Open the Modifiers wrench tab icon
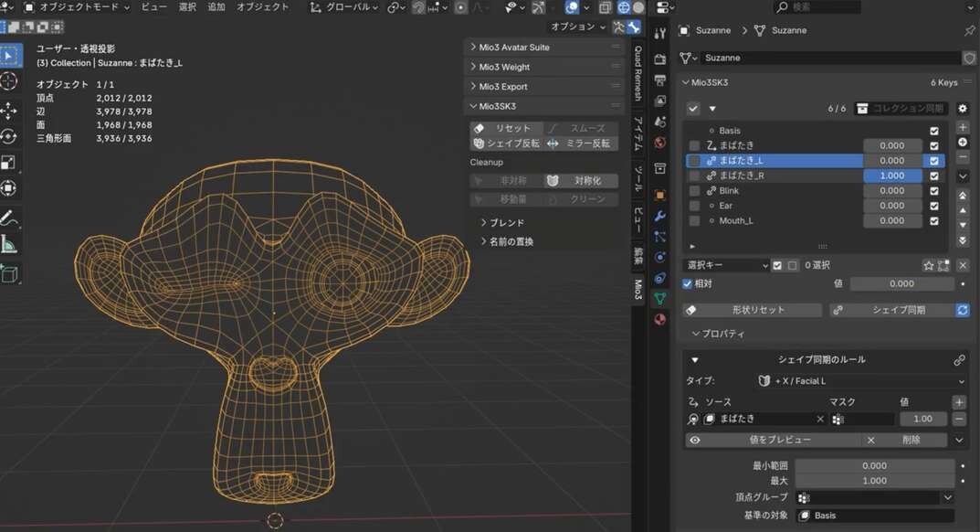980x532 pixels. (x=660, y=216)
